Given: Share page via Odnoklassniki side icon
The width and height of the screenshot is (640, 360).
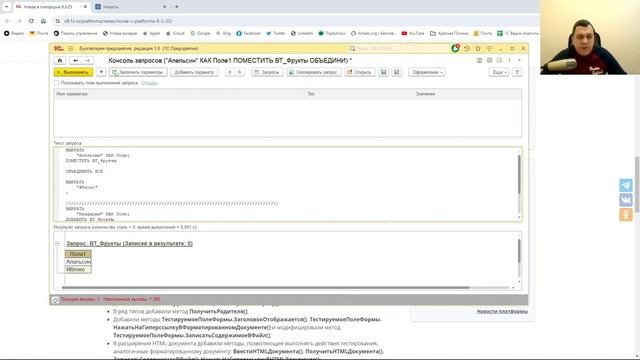Looking at the screenshot, I should (626, 214).
